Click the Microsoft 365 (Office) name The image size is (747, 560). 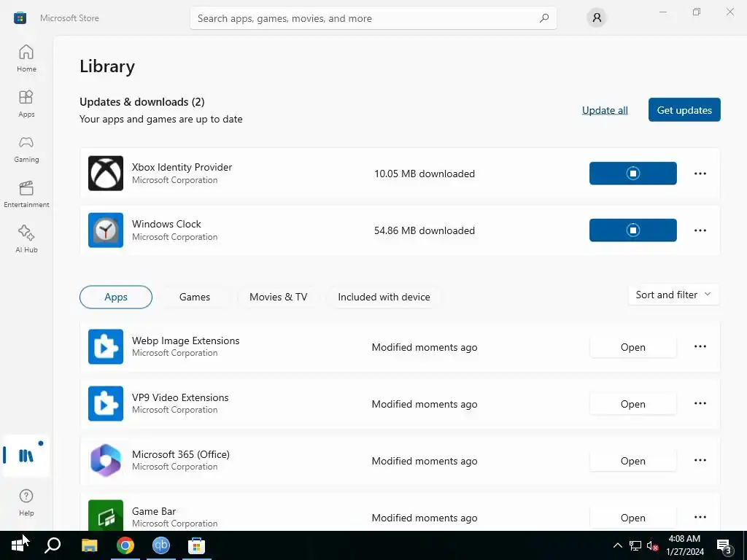[x=181, y=454]
